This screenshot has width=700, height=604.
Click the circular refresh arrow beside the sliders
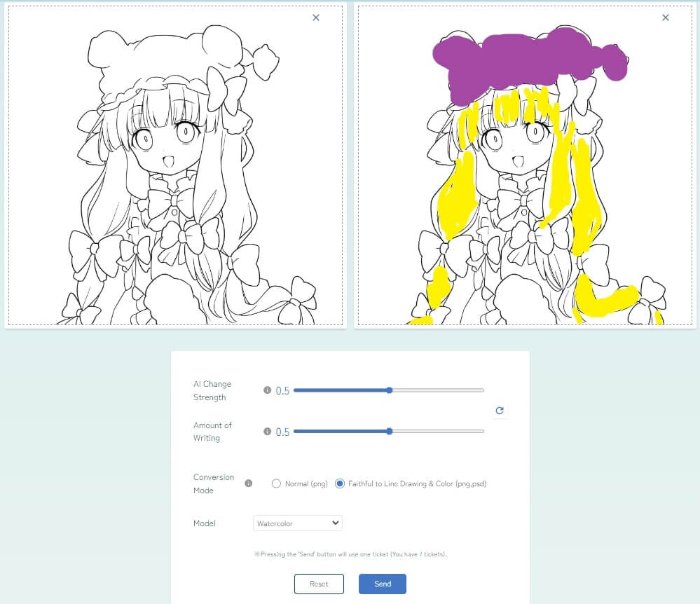[500, 411]
